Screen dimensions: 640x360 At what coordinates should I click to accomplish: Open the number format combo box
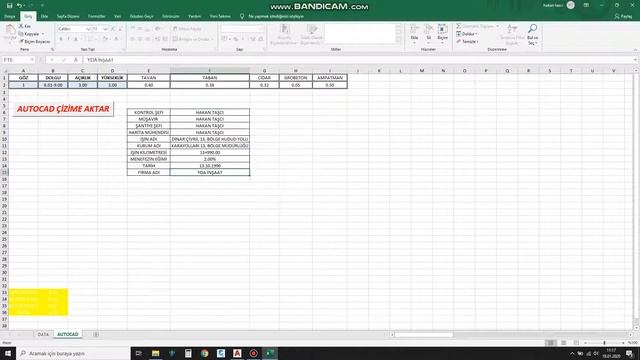pos(242,29)
